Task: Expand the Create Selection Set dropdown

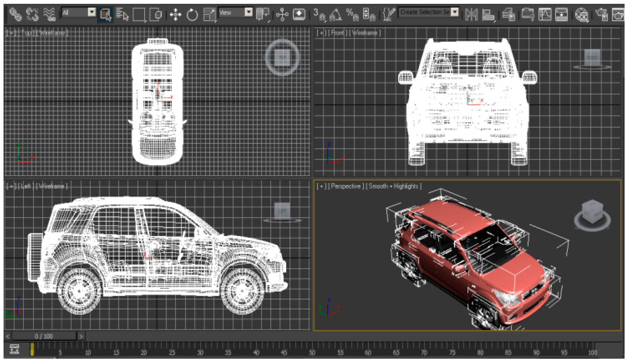Action: click(x=455, y=12)
